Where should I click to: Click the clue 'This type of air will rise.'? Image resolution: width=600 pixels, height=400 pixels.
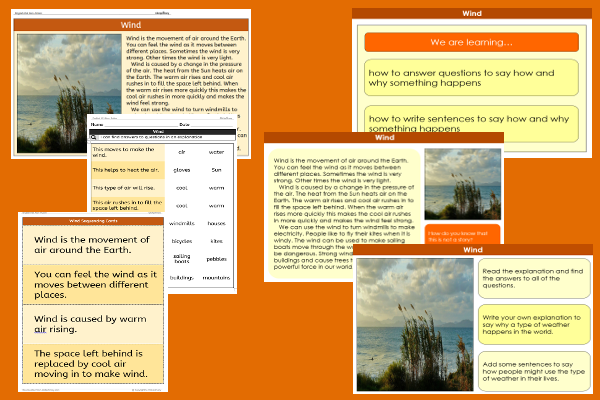pyautogui.click(x=128, y=188)
